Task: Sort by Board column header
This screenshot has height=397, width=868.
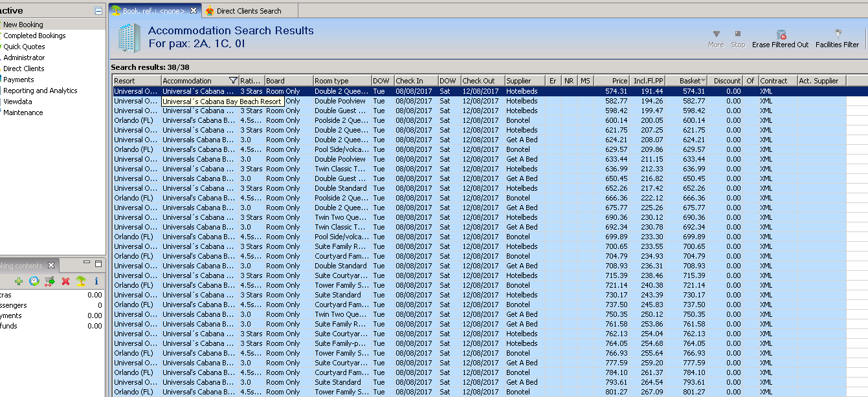Action: click(x=289, y=81)
